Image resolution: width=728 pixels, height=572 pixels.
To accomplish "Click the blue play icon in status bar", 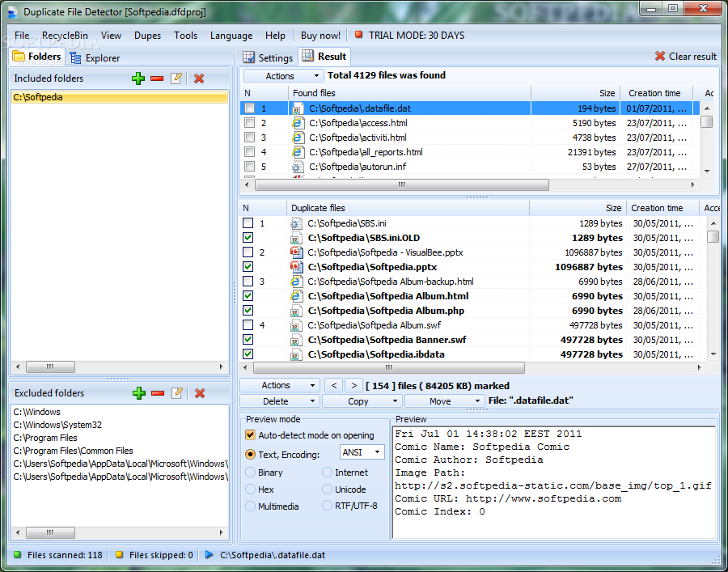I will click(x=209, y=555).
